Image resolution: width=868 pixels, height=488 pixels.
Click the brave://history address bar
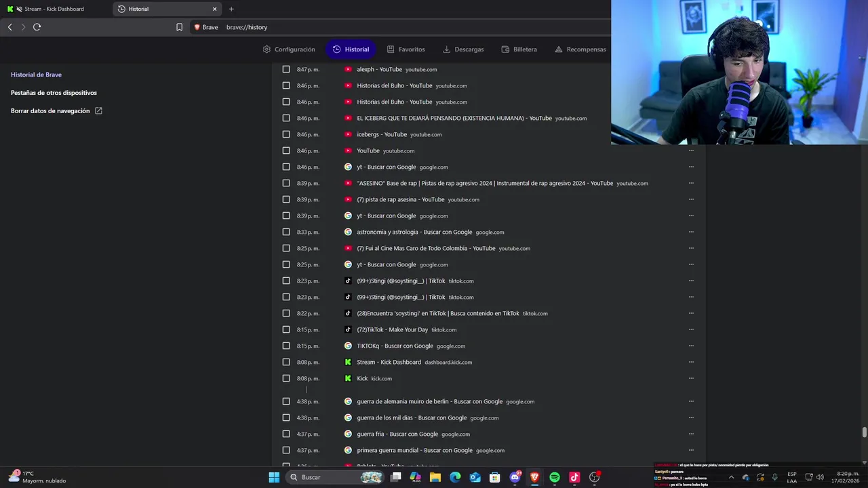click(x=400, y=27)
